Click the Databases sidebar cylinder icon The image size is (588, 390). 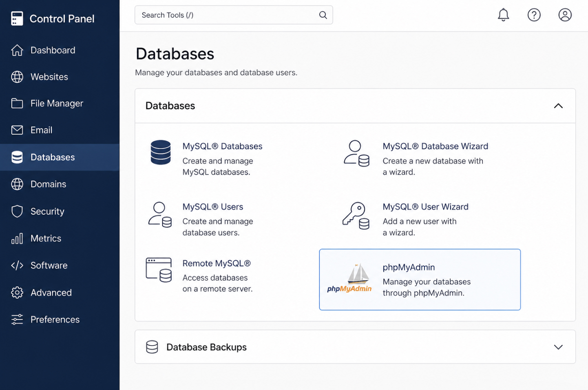[17, 157]
